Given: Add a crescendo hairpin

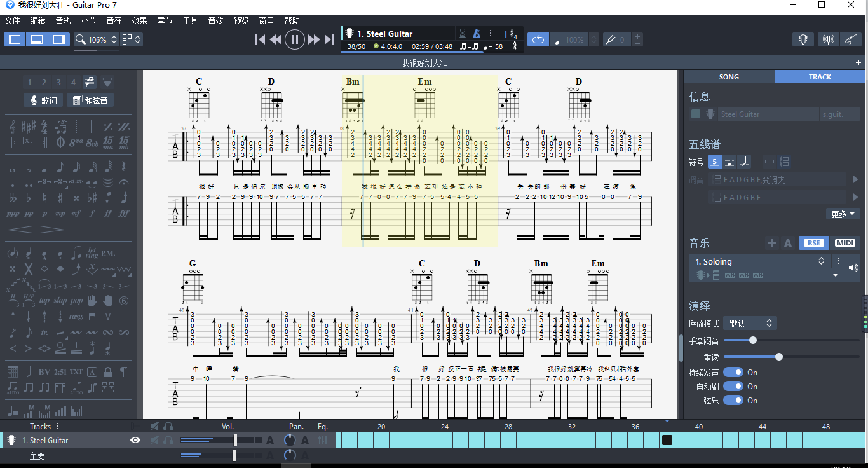Looking at the screenshot, I should pyautogui.click(x=20, y=229).
